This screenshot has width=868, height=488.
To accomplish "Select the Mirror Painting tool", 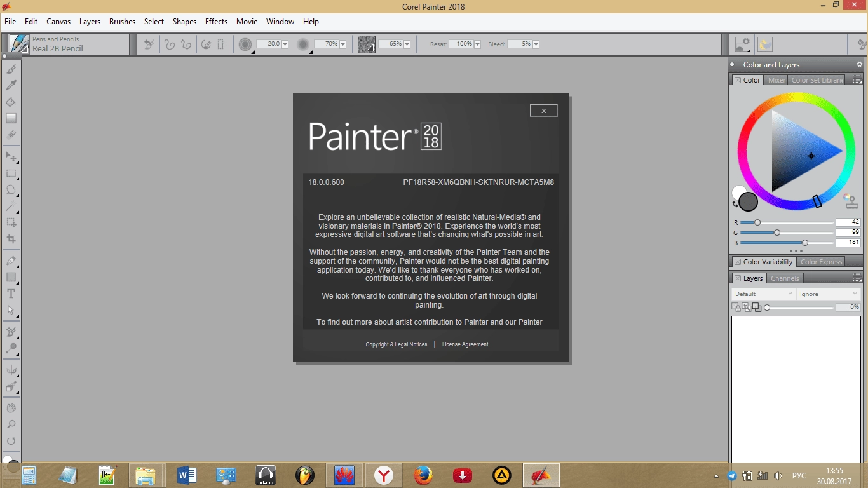I will click(11, 370).
